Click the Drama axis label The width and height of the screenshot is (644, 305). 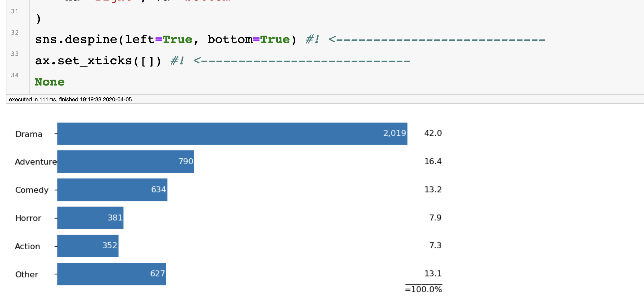[29, 134]
